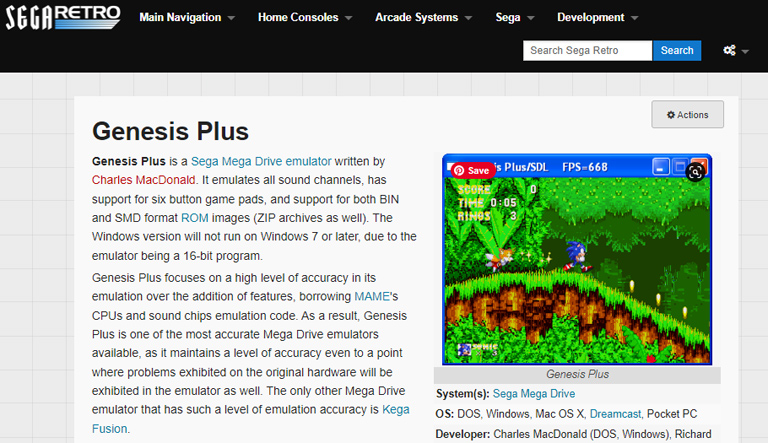The image size is (768, 443).
Task: Open the settings gears icon menu
Action: click(x=729, y=50)
